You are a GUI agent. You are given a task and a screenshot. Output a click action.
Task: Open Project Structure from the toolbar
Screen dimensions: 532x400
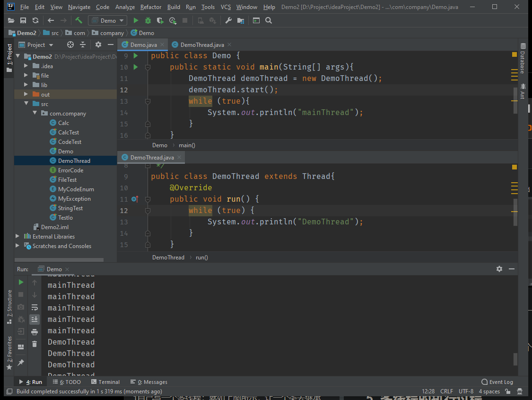pyautogui.click(x=241, y=20)
